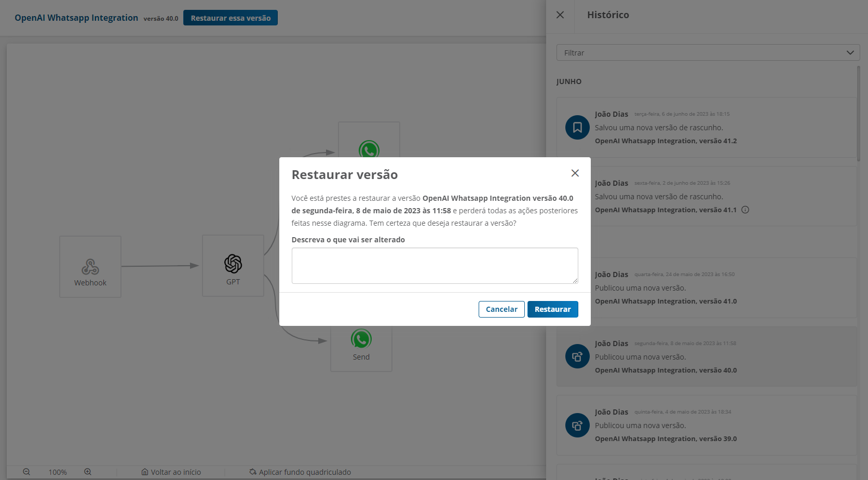Click Voltar ao início
The width and height of the screenshot is (868, 480).
click(171, 472)
